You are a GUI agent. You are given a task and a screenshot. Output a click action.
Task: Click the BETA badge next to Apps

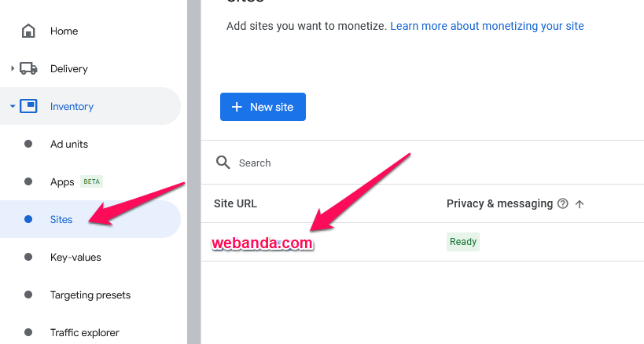(x=92, y=182)
